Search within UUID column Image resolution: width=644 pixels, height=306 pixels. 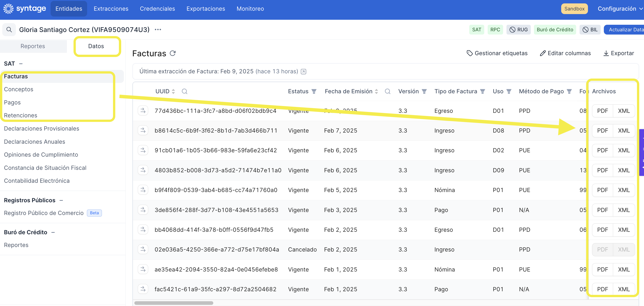184,91
